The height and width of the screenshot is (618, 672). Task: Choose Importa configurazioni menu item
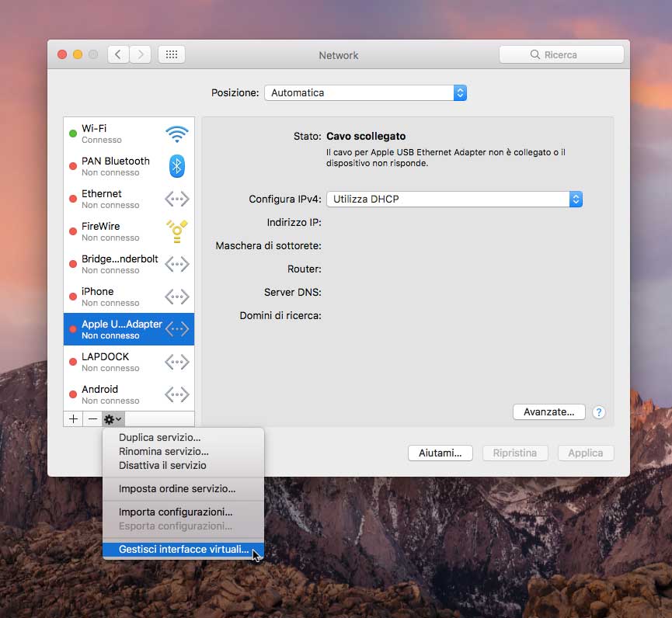point(183,512)
